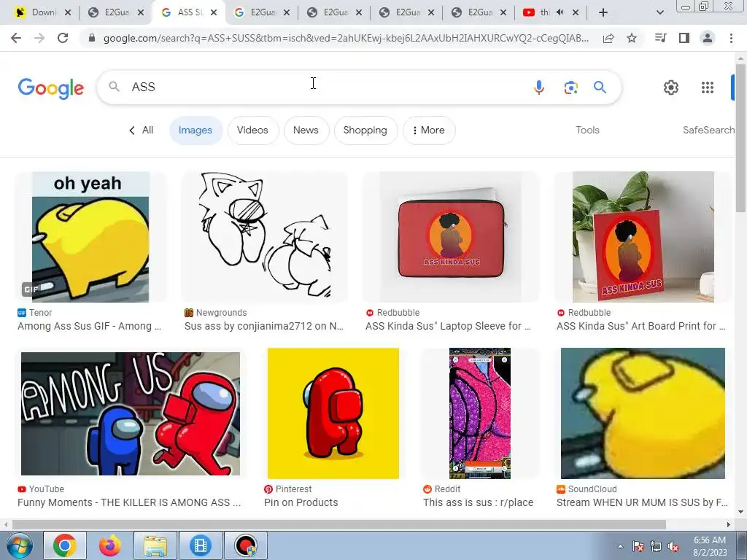Viewport: 747px width, 560px height.
Task: Open Chrome three-dot menu
Action: [x=731, y=38]
